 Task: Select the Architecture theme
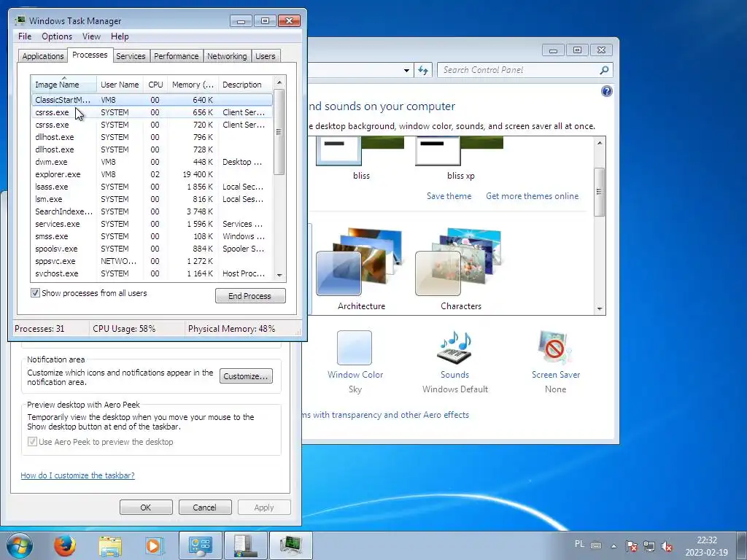click(x=361, y=270)
